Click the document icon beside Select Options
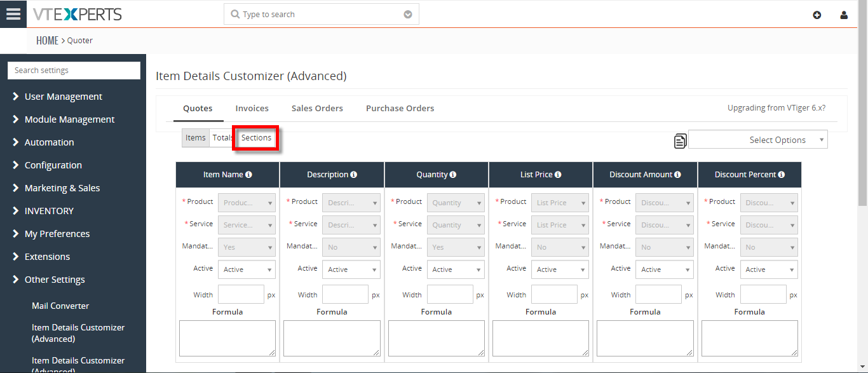 [680, 140]
